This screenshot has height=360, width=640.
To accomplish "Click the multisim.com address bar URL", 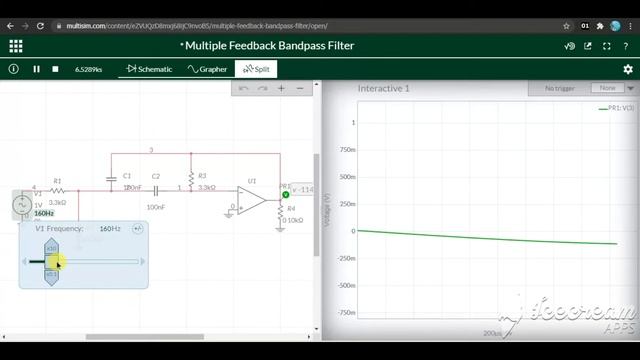I will (x=197, y=26).
